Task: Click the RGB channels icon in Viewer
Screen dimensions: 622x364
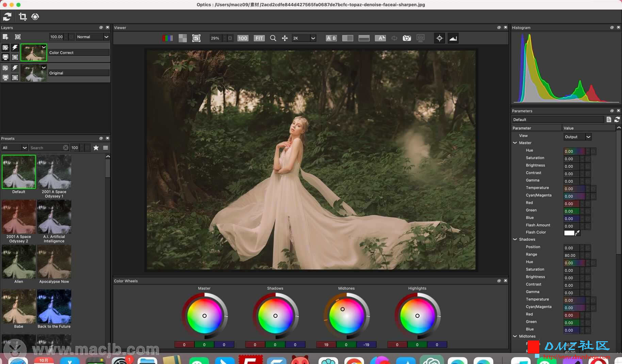Action: click(x=167, y=38)
